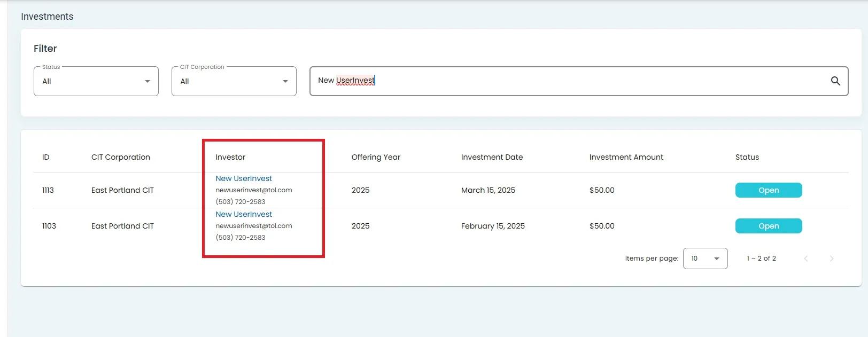Viewport: 868px width, 337px height.
Task: Click the Investor column header
Action: pos(230,157)
